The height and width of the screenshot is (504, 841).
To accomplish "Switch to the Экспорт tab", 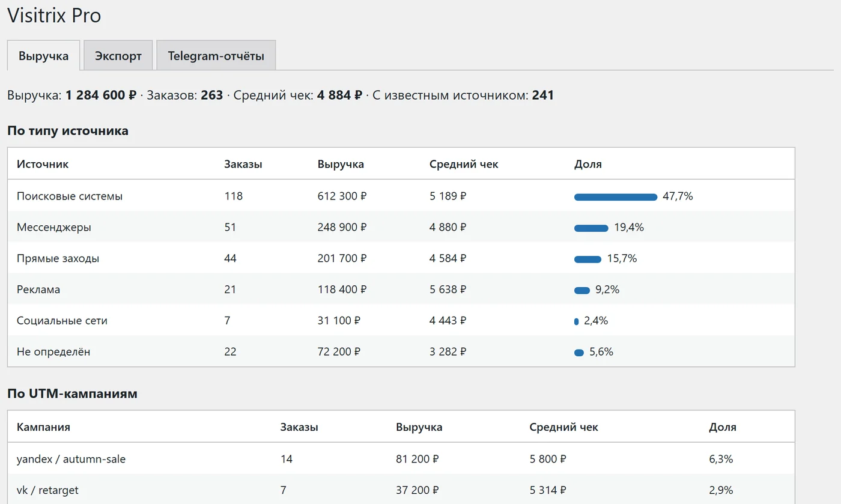I will pyautogui.click(x=118, y=56).
